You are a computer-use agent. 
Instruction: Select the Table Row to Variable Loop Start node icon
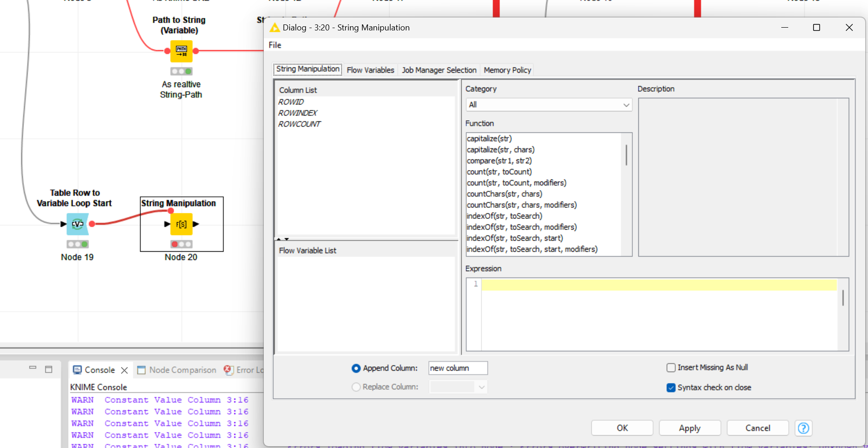(x=77, y=224)
